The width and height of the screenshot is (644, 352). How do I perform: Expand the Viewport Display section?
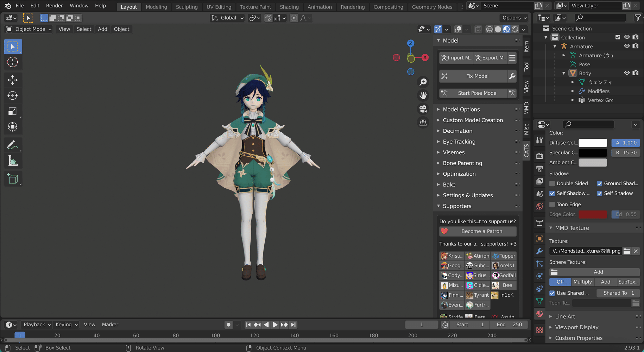(576, 327)
